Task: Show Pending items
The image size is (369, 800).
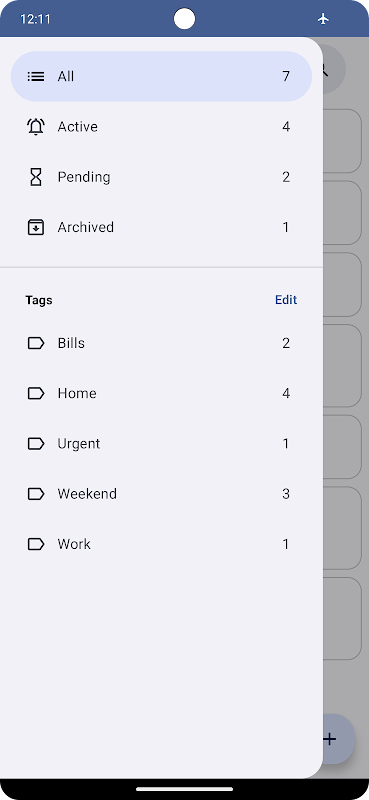Action: (161, 177)
